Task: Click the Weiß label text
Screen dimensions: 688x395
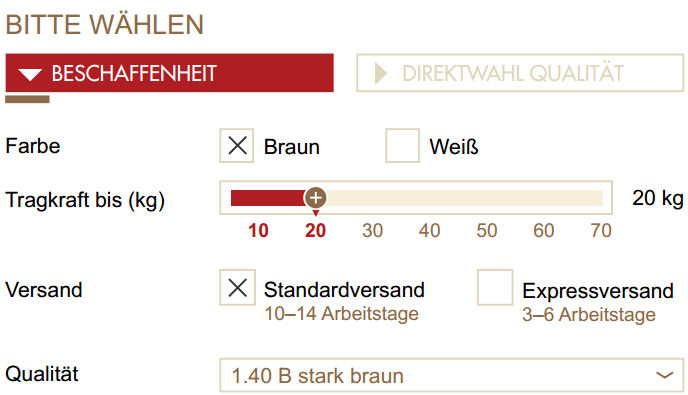Action: pos(454,147)
